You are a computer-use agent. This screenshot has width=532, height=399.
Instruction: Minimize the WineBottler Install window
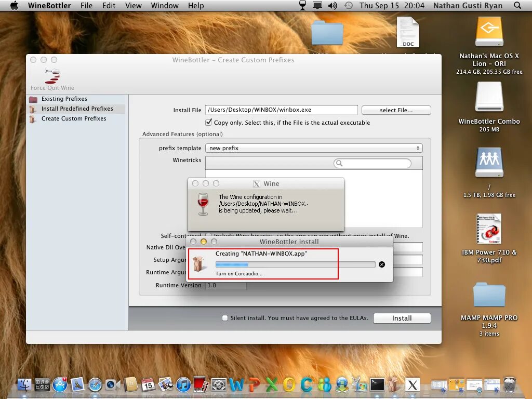tap(204, 242)
